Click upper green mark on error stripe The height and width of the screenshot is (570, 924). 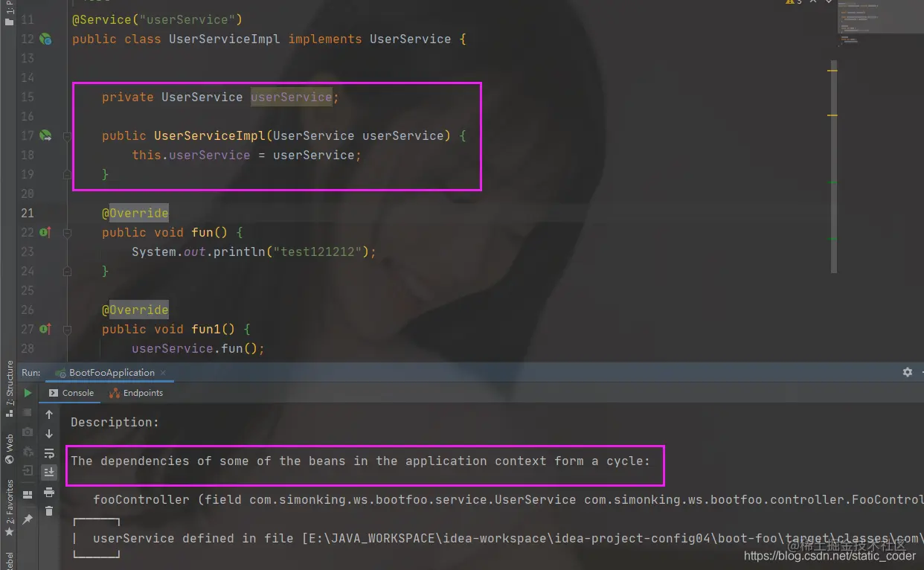pyautogui.click(x=832, y=182)
